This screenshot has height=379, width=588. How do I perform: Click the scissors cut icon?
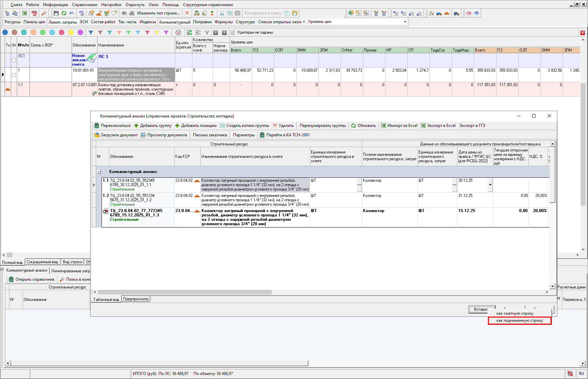tap(222, 13)
